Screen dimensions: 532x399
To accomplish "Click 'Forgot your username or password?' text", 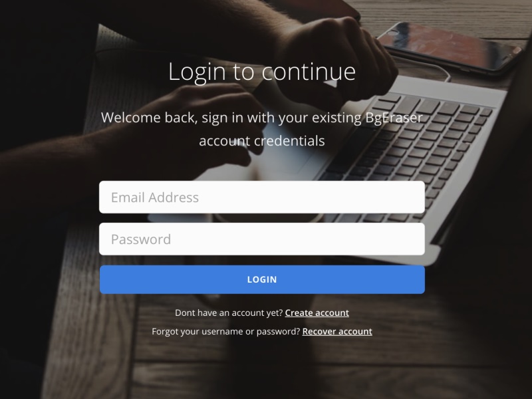I will [x=226, y=331].
